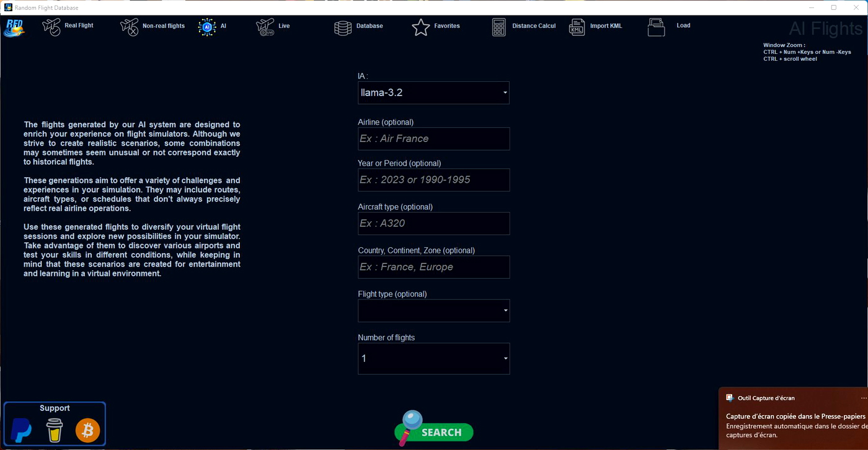
Task: Click the SEARCH button
Action: tap(434, 432)
